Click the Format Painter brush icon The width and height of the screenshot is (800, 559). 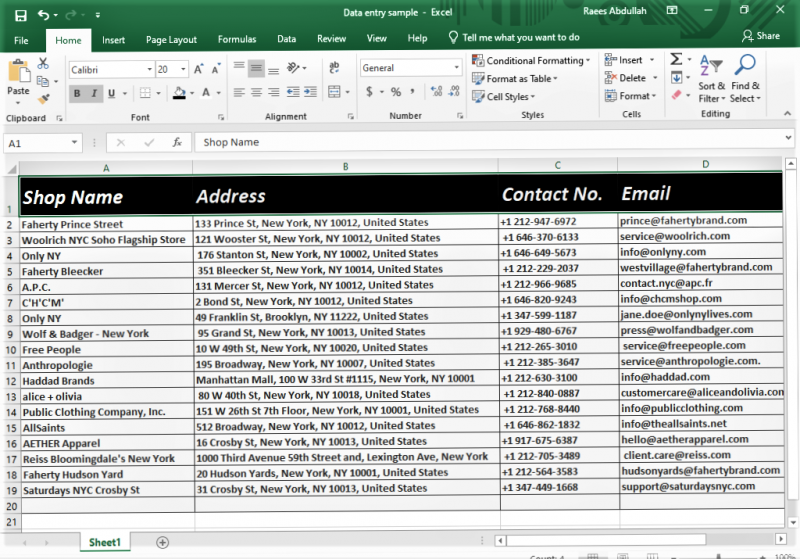[44, 98]
